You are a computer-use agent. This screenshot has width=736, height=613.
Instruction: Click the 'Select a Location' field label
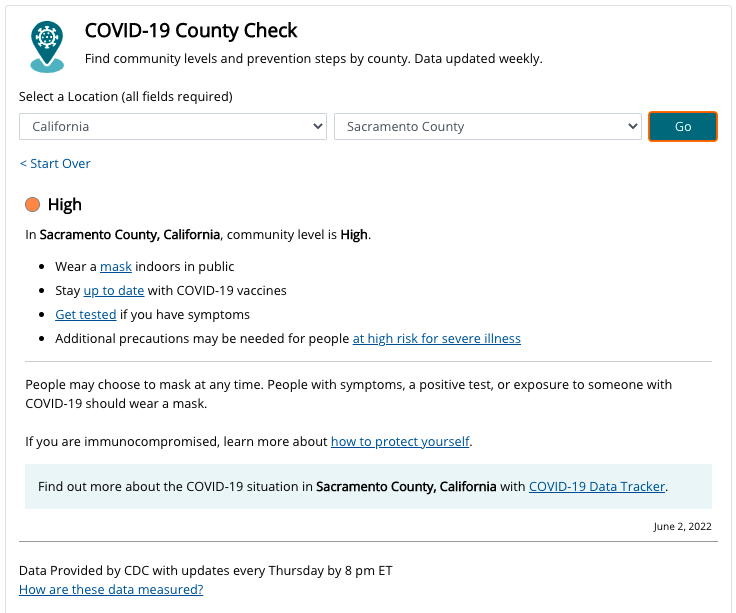pos(126,97)
